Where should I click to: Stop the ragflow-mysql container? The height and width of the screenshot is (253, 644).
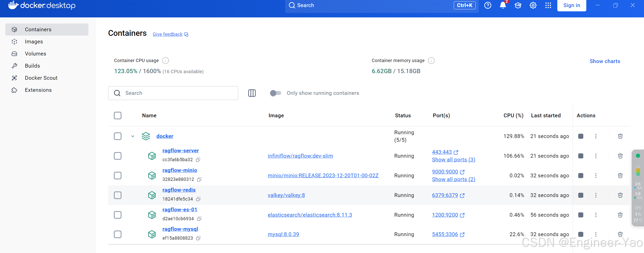tap(581, 234)
